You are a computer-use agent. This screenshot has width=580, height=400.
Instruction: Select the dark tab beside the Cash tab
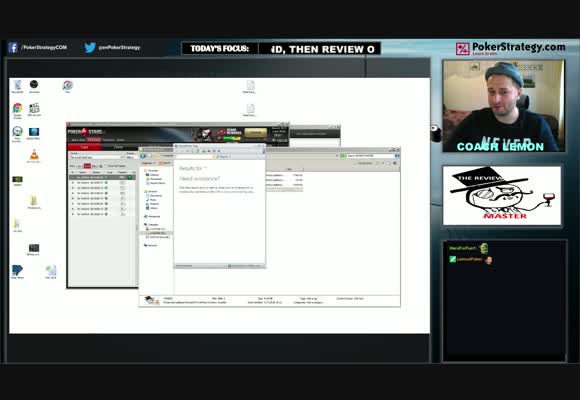click(118, 147)
